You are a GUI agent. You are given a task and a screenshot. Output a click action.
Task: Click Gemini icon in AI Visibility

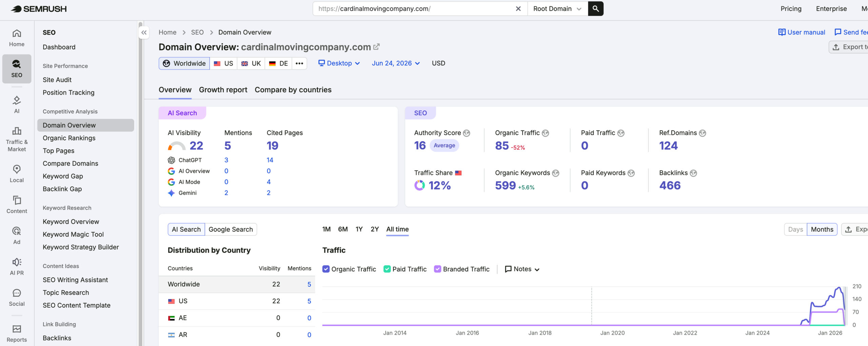171,193
